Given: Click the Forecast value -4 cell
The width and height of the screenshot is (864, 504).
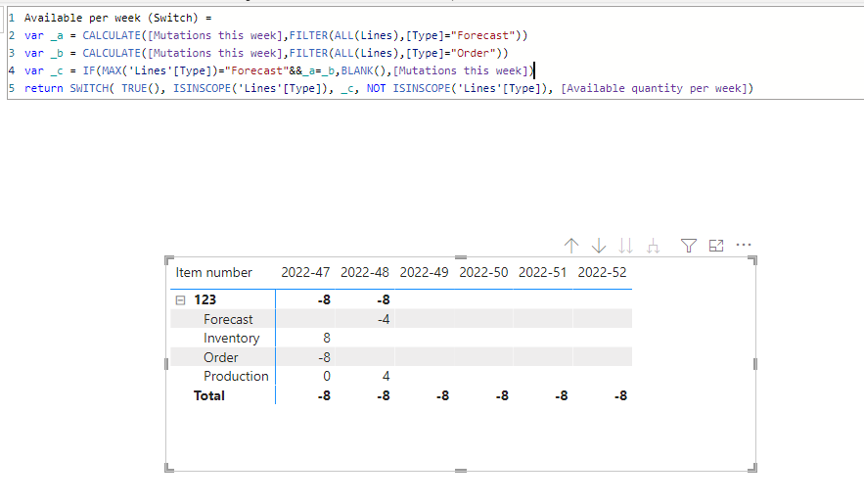Looking at the screenshot, I should (384, 319).
